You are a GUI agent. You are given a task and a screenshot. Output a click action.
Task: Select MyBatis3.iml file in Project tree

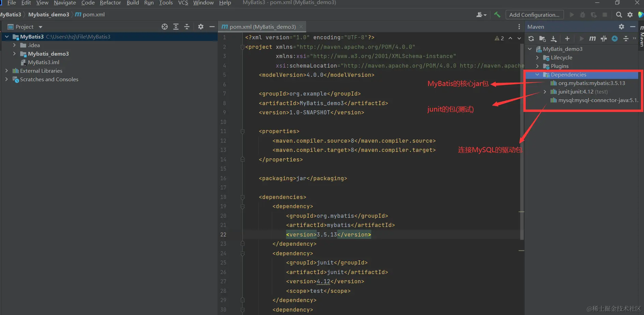[44, 62]
